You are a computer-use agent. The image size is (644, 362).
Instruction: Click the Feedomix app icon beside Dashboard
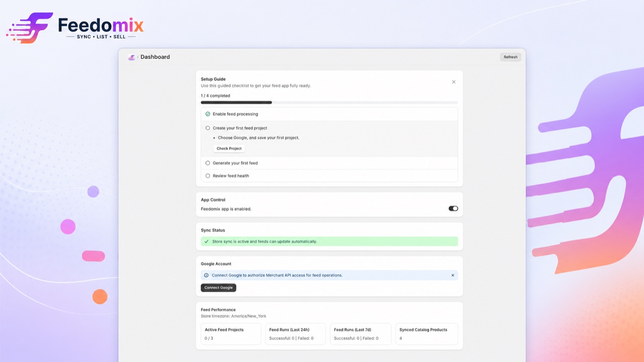pos(131,57)
